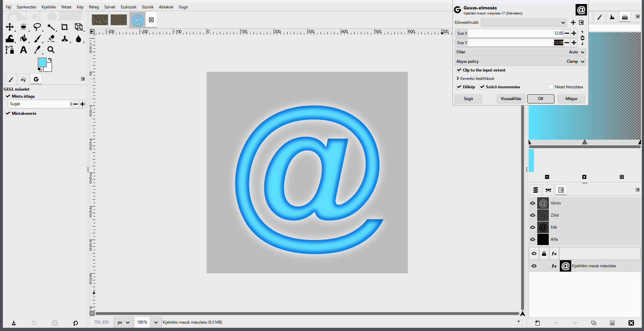Create a new layer icon
The width and height of the screenshot is (644, 331).
pyautogui.click(x=537, y=323)
